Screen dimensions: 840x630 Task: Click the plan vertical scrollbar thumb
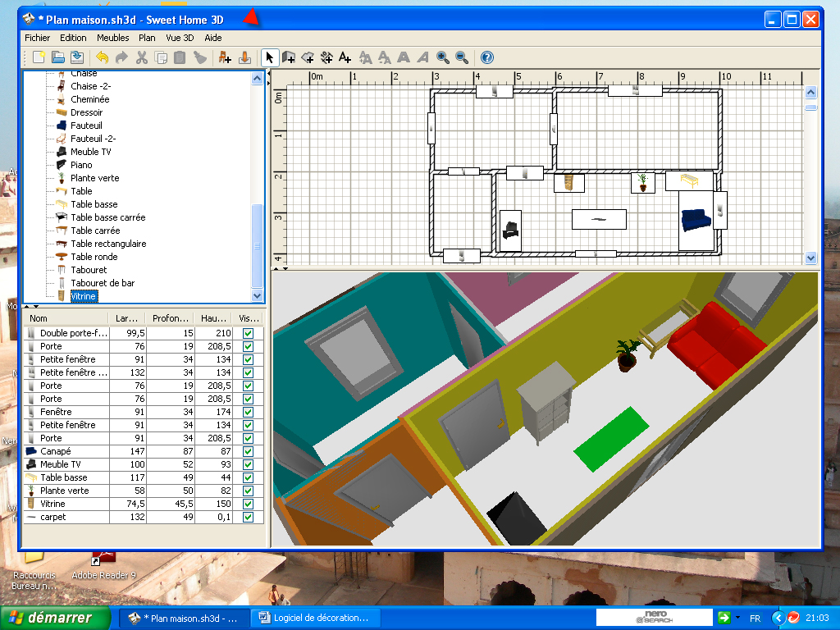pyautogui.click(x=811, y=107)
